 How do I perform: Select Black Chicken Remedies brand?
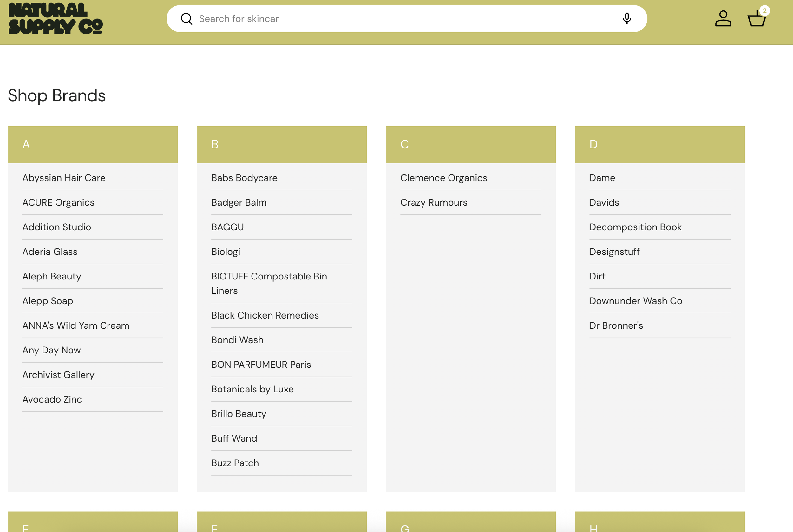pyautogui.click(x=265, y=316)
